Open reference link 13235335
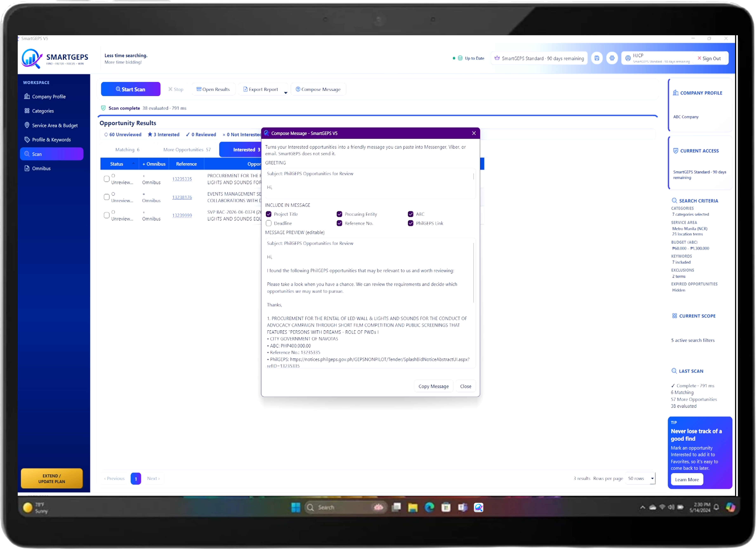 click(182, 179)
